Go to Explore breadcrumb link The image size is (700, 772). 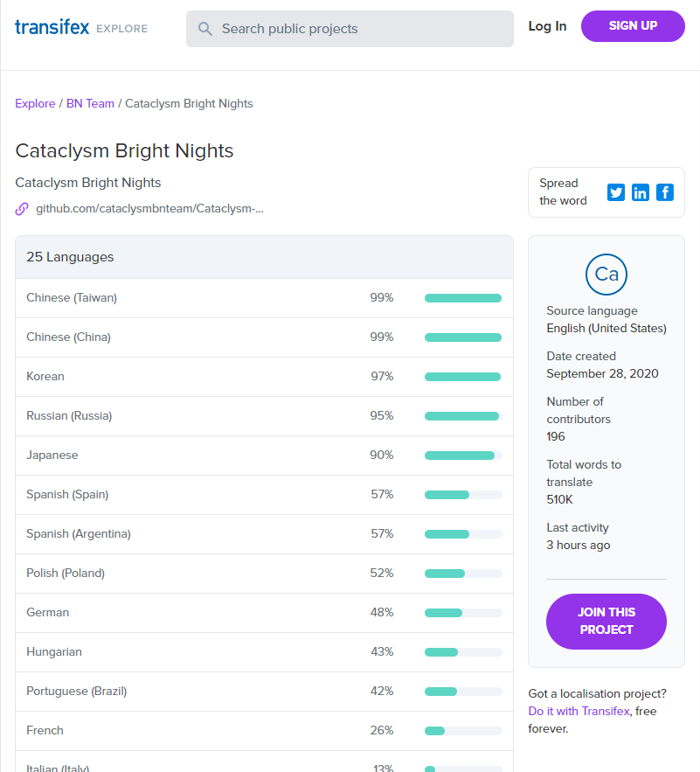click(35, 103)
